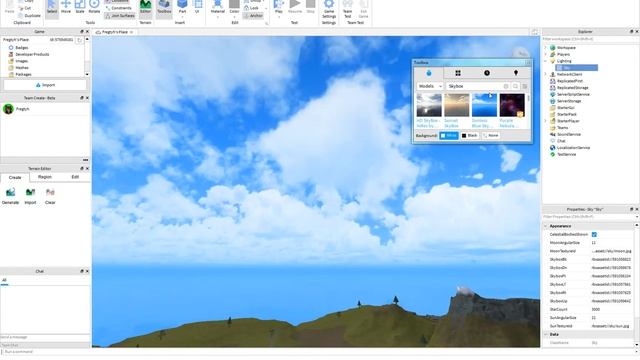This screenshot has width=640, height=360.
Task: Open the Models category dropdown in Toolbox
Action: point(430,87)
